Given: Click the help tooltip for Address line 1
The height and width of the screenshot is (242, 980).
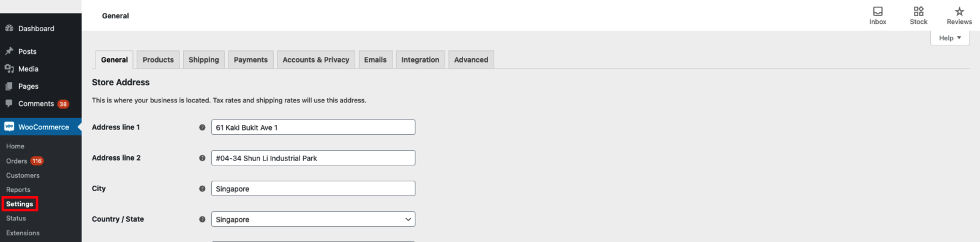Looking at the screenshot, I should click(202, 127).
